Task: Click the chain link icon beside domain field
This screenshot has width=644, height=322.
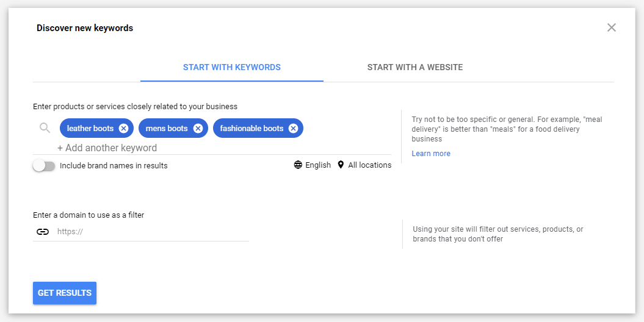Action: pos(42,232)
